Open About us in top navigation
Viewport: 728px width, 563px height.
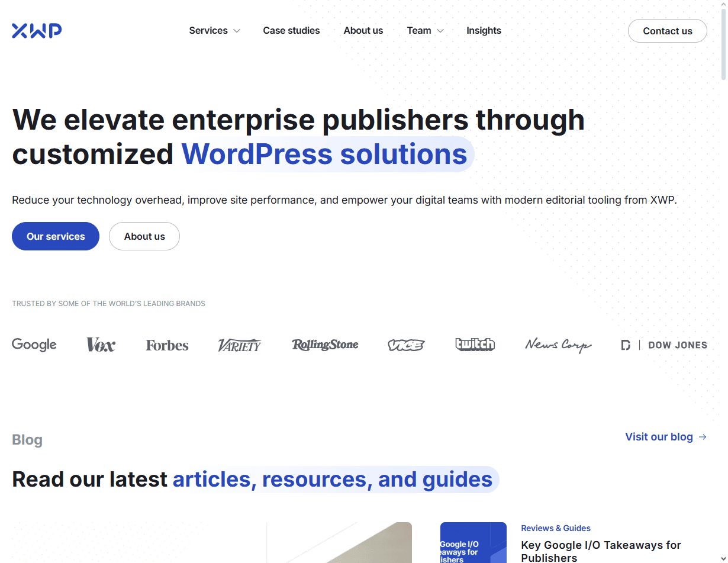[363, 31]
